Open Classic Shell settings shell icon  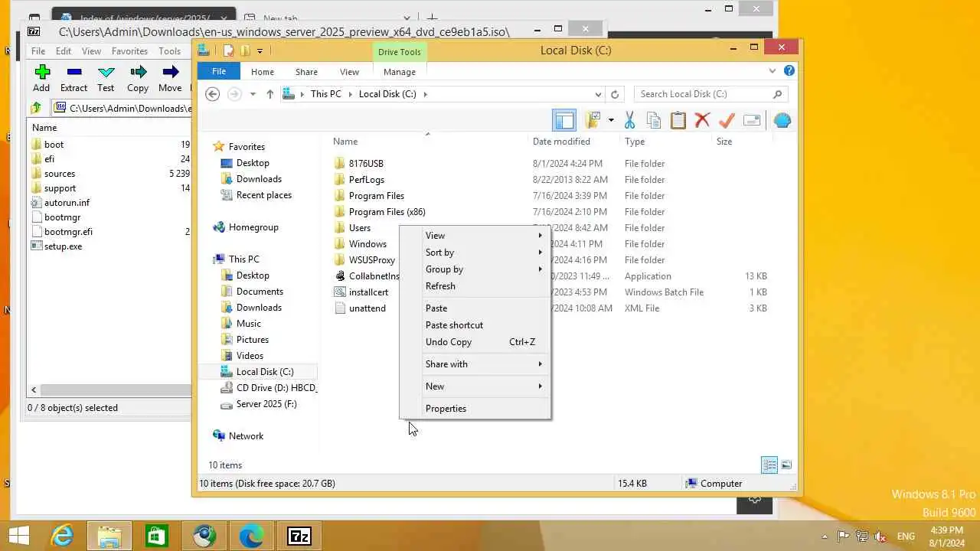[x=782, y=120]
